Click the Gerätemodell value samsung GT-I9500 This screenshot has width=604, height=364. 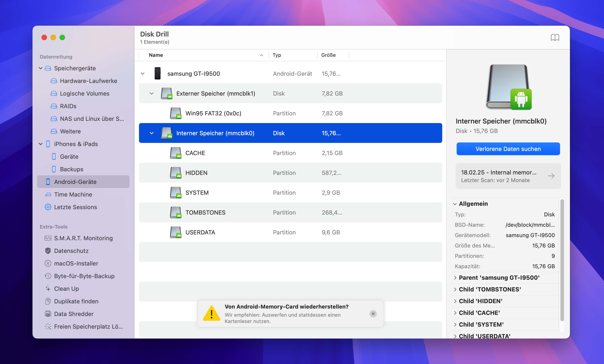pos(530,235)
